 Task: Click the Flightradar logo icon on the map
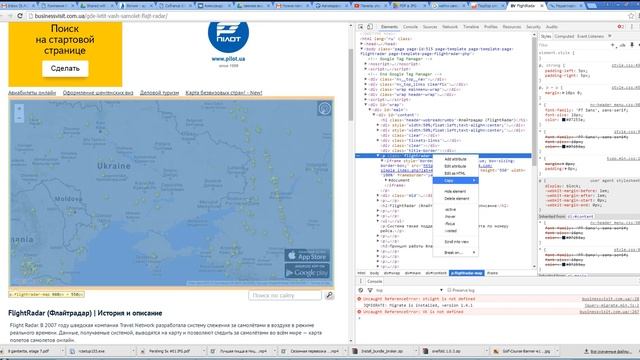[324, 109]
